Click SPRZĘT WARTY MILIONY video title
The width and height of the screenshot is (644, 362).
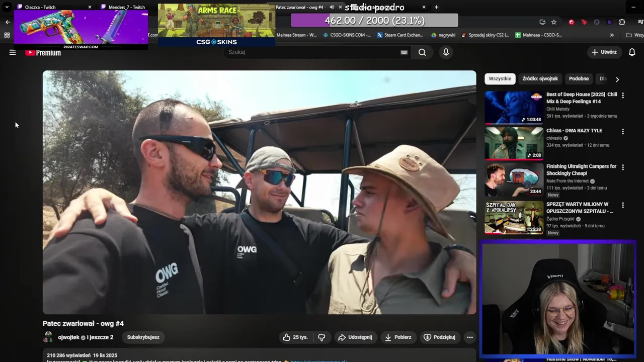pyautogui.click(x=580, y=208)
